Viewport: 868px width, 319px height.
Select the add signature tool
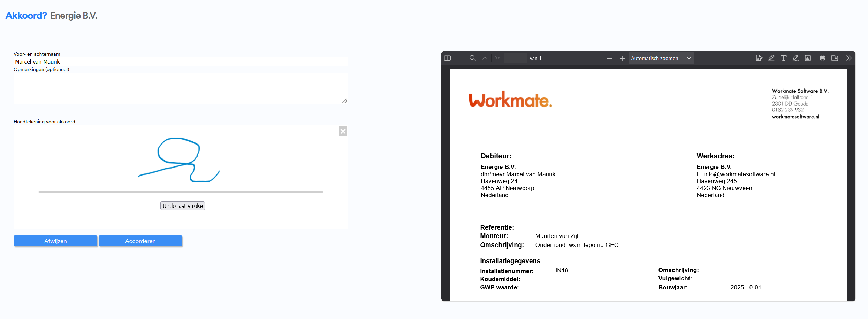click(x=759, y=58)
